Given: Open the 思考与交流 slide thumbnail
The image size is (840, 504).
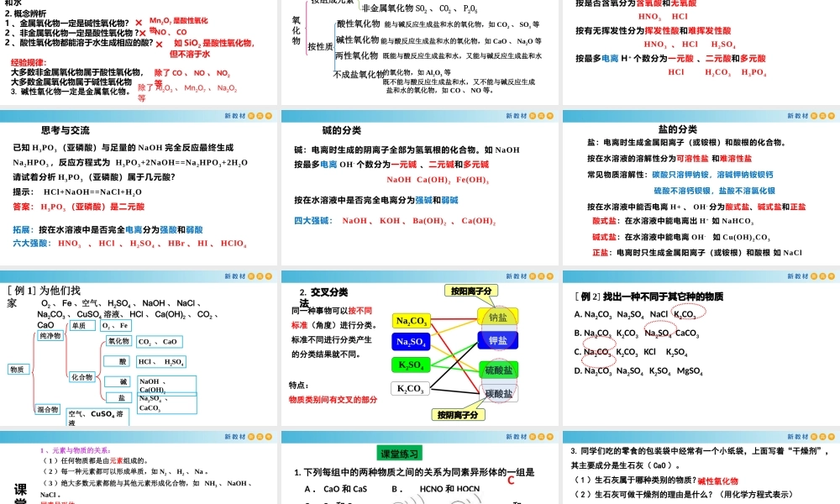Looking at the screenshot, I should [x=139, y=187].
